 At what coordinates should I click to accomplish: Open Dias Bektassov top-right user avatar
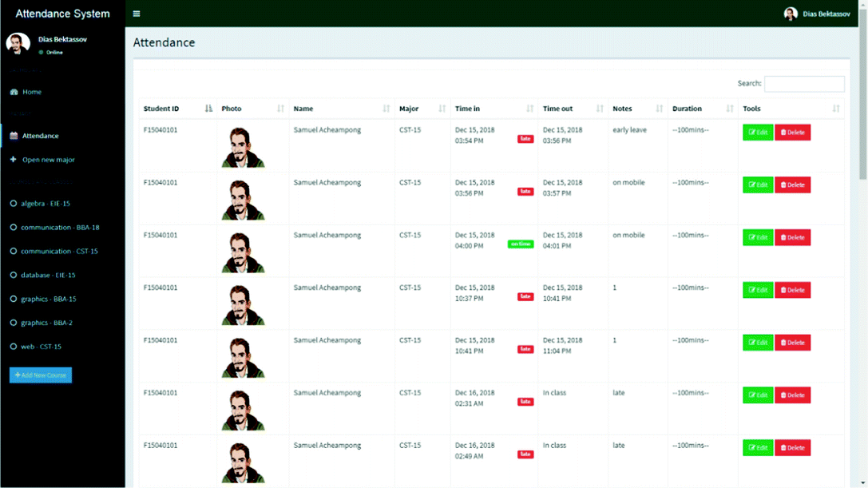[791, 14]
